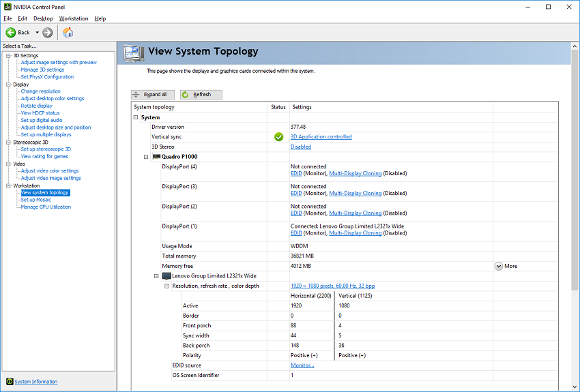Image resolution: width=580 pixels, height=392 pixels.
Task: Click the Expand all button
Action: coord(153,95)
